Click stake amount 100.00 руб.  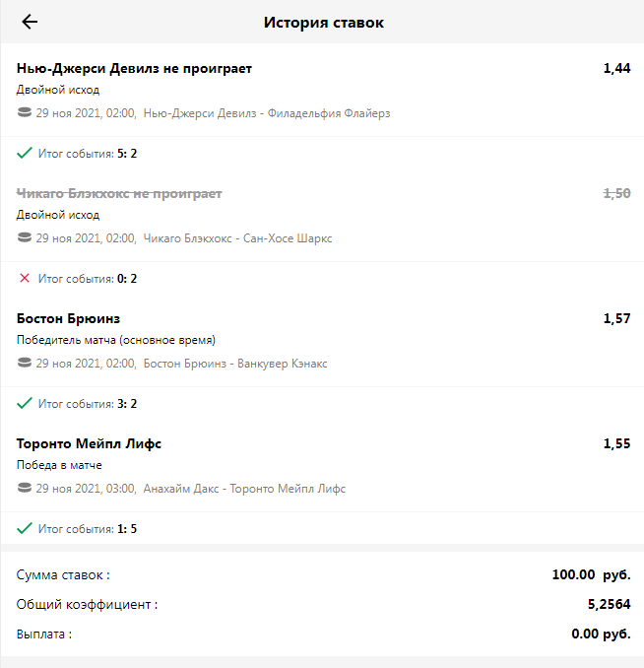[591, 574]
